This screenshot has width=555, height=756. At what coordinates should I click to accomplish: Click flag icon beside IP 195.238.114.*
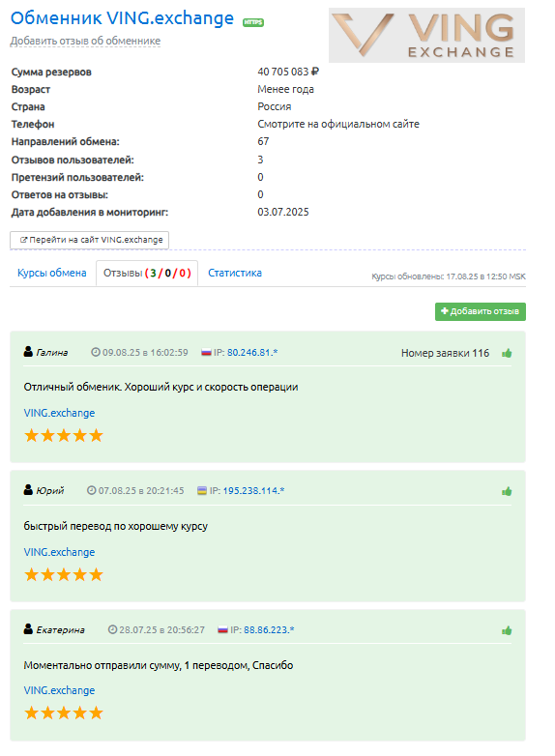point(202,491)
